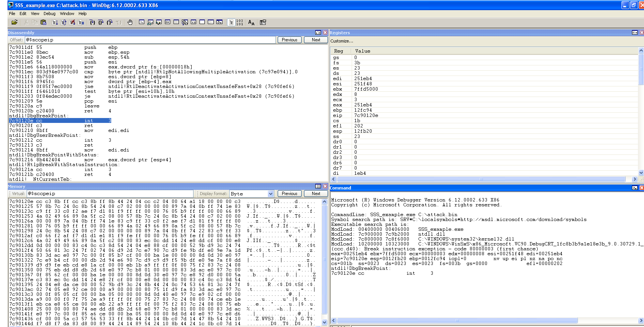Open the Watch window via toolbar icon
This screenshot has height=327, width=644.
150,23
